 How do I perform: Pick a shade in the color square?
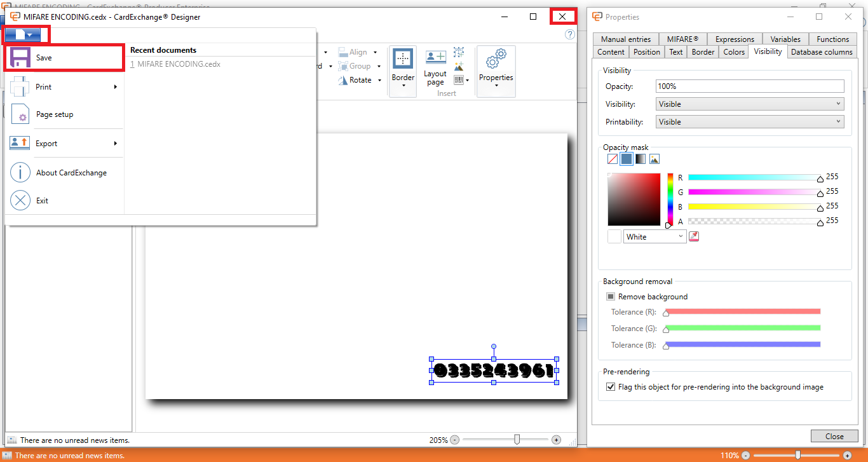tap(634, 200)
